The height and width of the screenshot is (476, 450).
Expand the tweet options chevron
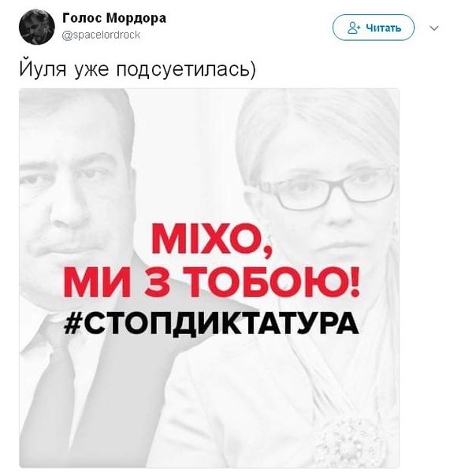(434, 28)
